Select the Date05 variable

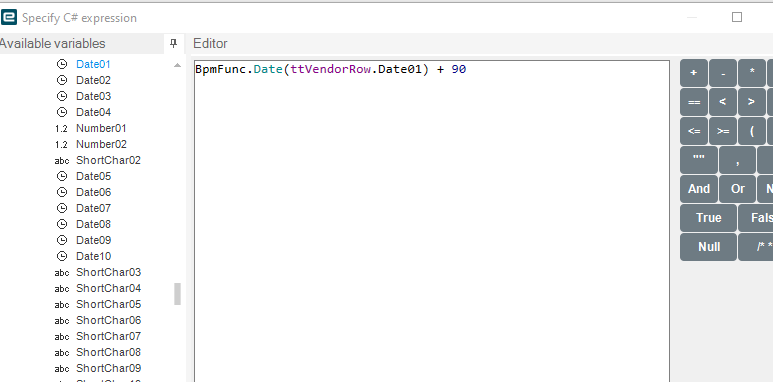coord(93,176)
